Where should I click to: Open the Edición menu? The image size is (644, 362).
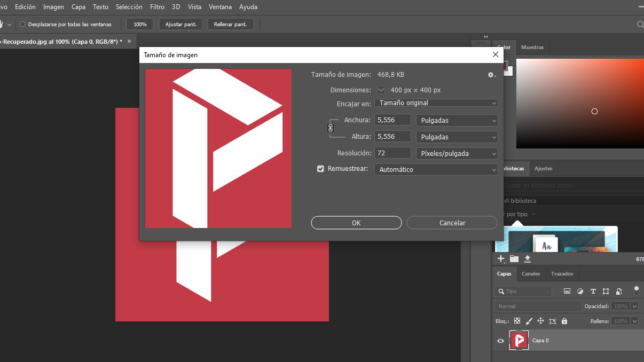pos(25,7)
